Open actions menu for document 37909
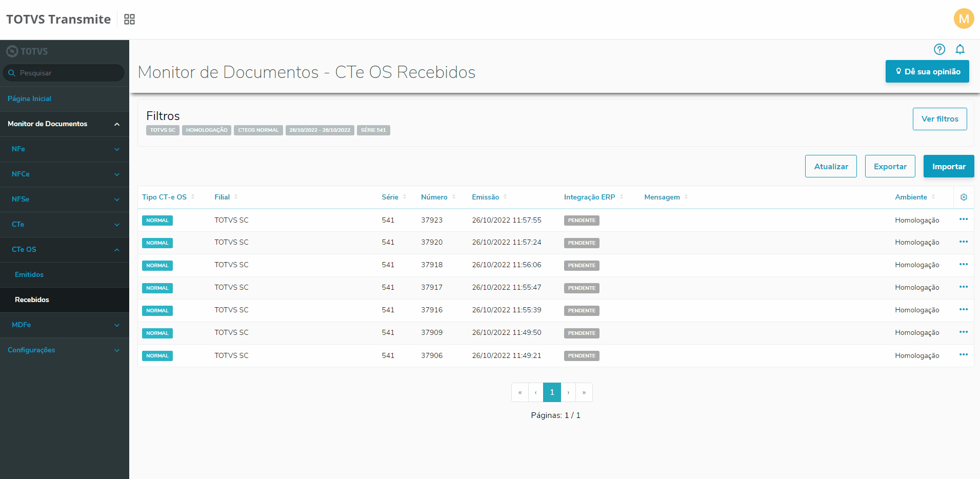This screenshot has width=980, height=479. (x=964, y=332)
